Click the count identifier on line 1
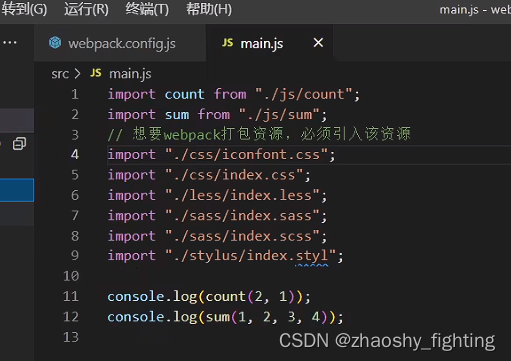Image resolution: width=511 pixels, height=361 pixels. pos(184,94)
